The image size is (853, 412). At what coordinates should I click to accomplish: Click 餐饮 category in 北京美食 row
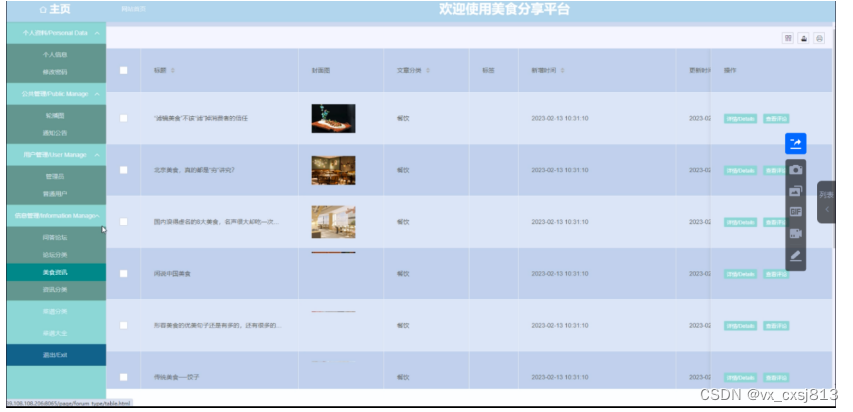[403, 170]
